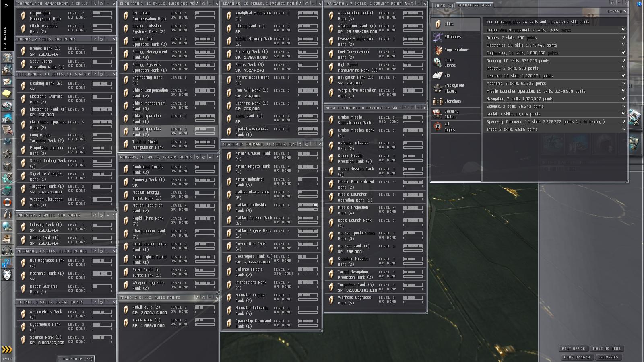Click the Afterburner skill book icon

(331, 28)
